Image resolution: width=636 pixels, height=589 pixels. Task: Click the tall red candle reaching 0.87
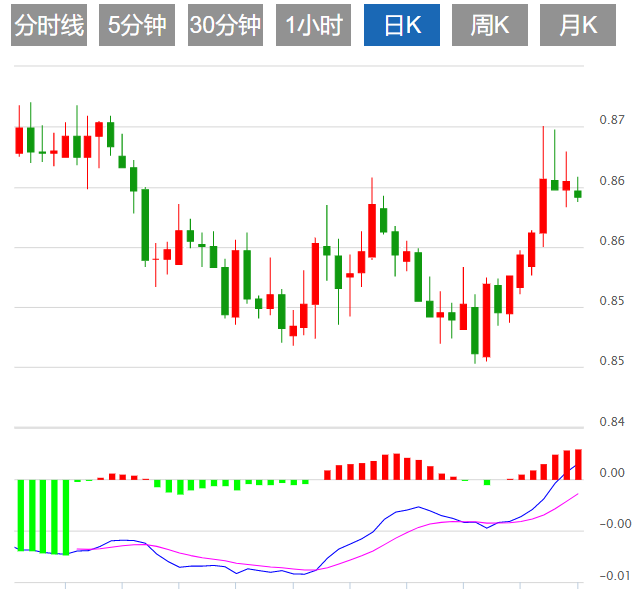click(543, 206)
